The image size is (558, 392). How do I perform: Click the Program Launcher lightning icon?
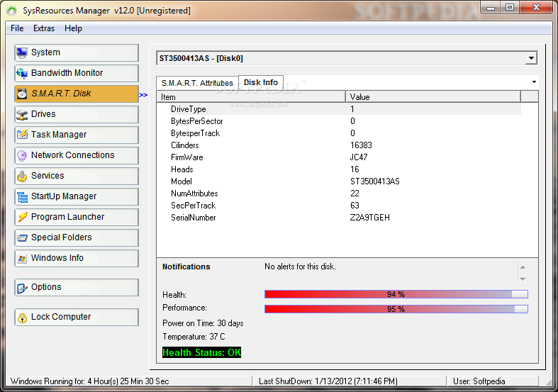pyautogui.click(x=22, y=217)
